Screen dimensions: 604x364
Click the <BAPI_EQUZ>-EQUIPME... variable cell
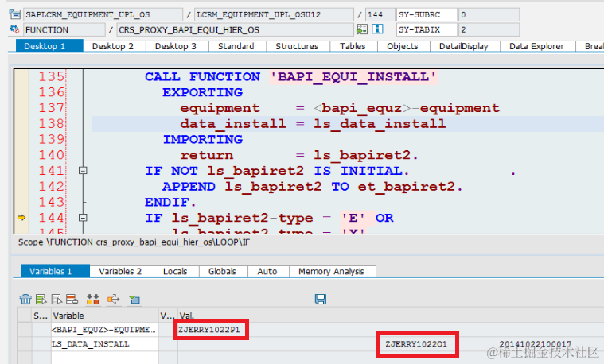point(104,330)
